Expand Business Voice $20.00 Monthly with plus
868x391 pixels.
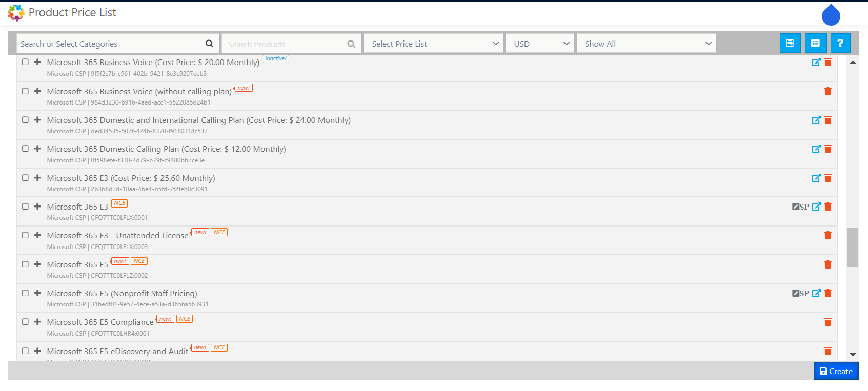(x=37, y=62)
